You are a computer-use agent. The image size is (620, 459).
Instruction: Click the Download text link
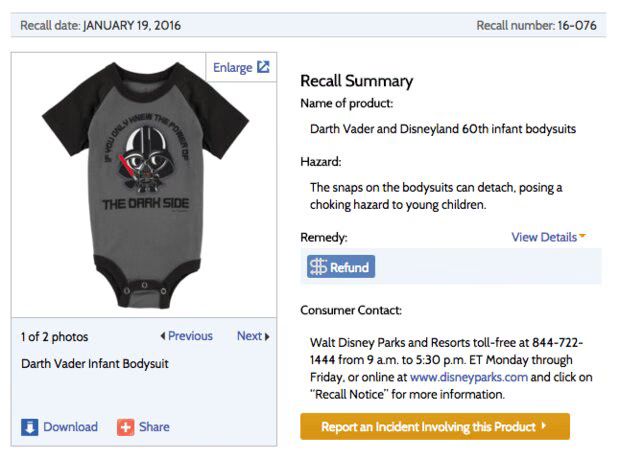coord(70,427)
